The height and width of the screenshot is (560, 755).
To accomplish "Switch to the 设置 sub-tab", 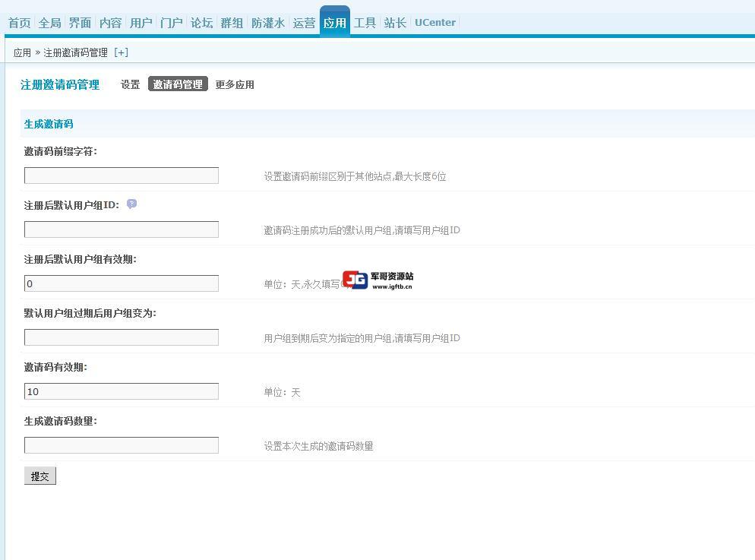I will (130, 84).
